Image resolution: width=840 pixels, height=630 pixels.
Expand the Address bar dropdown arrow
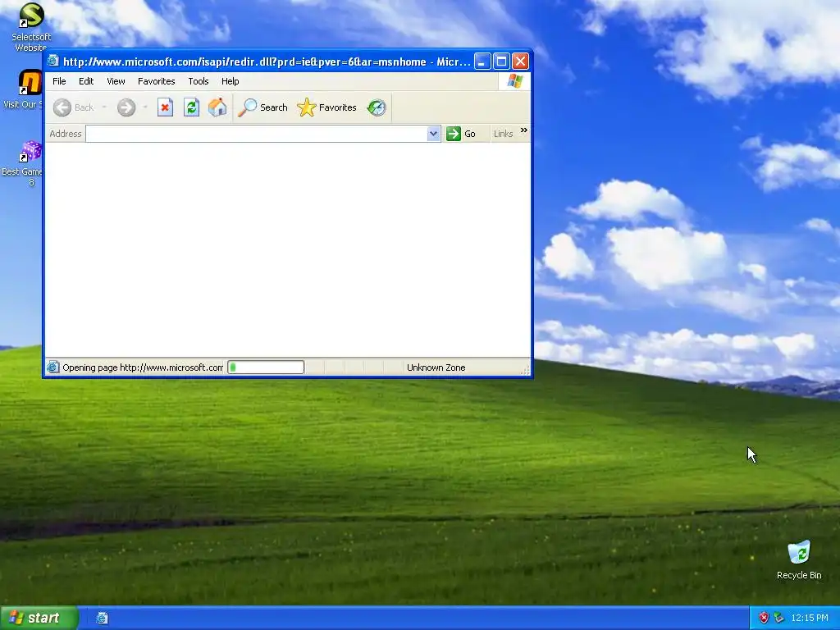coord(433,134)
